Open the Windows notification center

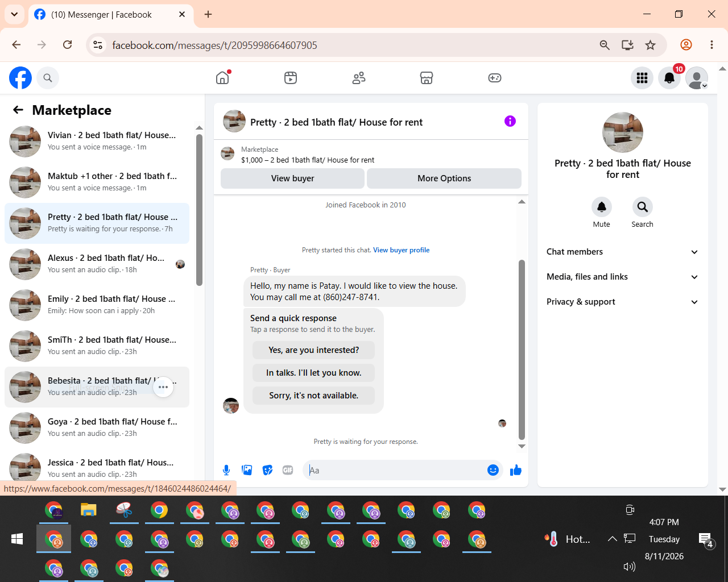tap(706, 540)
